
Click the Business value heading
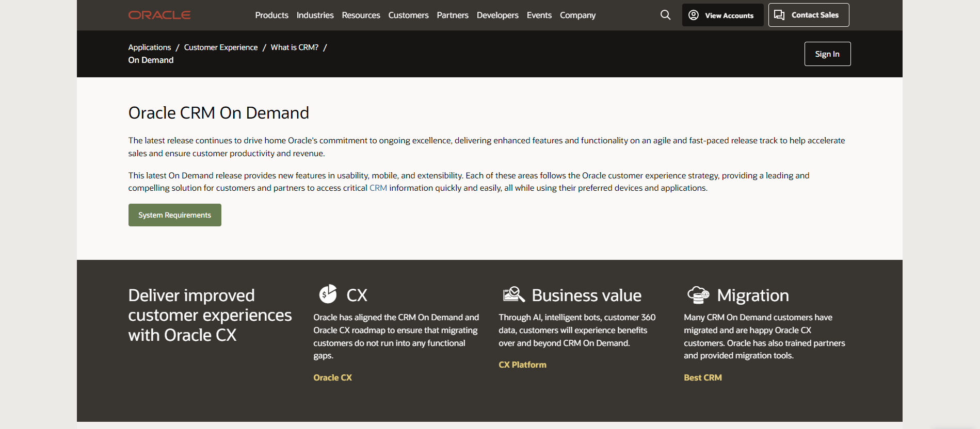click(586, 295)
